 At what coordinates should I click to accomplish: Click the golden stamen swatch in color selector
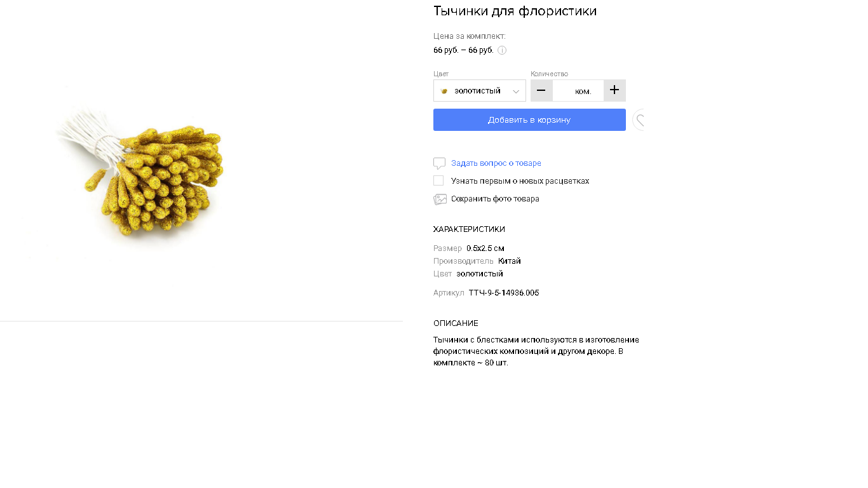tap(444, 91)
